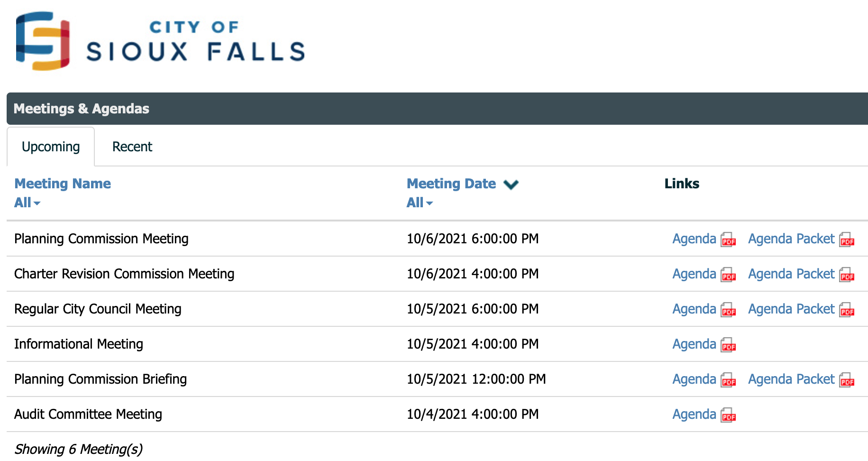
Task: Click the City of Sioux Falls logo
Action: [160, 41]
